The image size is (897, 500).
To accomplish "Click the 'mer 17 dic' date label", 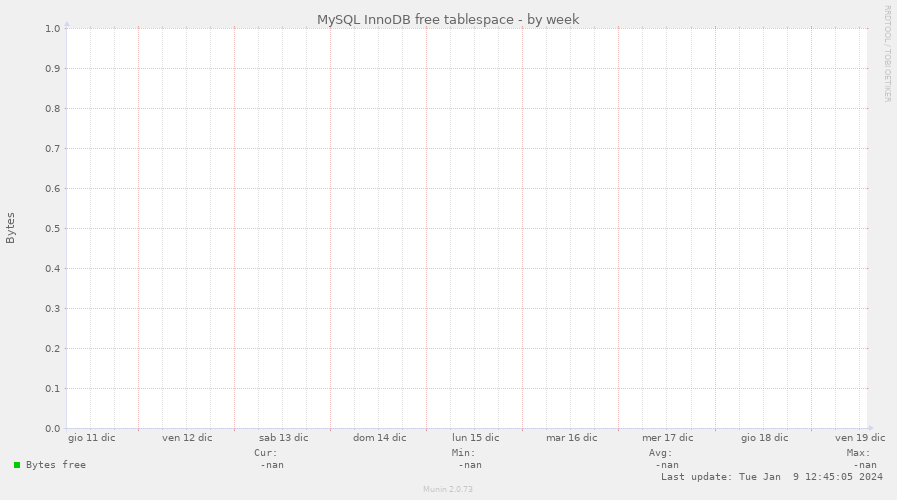I will point(668,438).
